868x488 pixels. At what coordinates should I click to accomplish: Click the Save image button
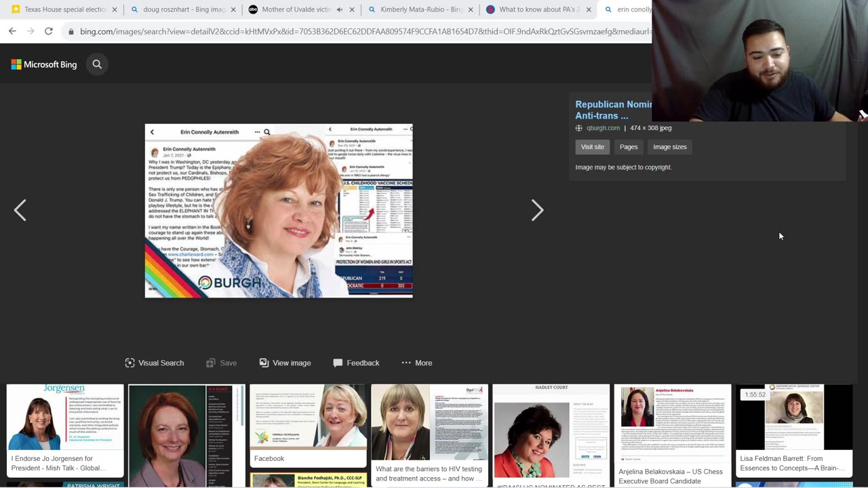(221, 363)
